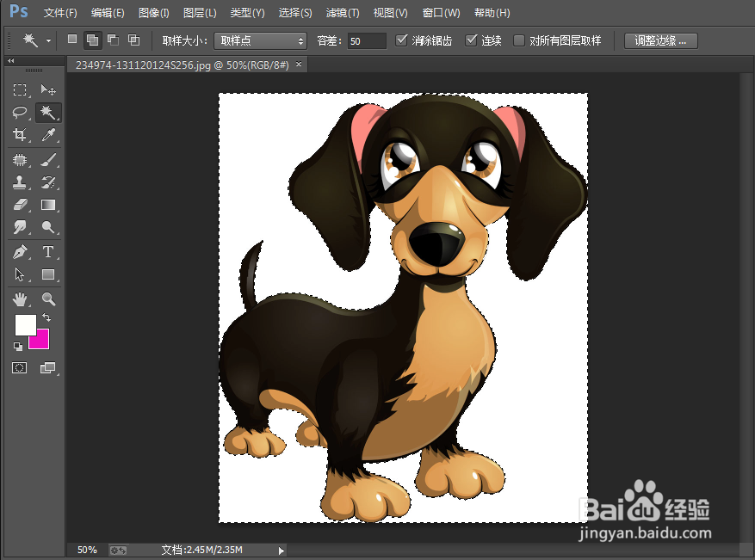Enable 对所有图层取样 checkbox
This screenshot has width=755, height=560.
pyautogui.click(x=518, y=40)
